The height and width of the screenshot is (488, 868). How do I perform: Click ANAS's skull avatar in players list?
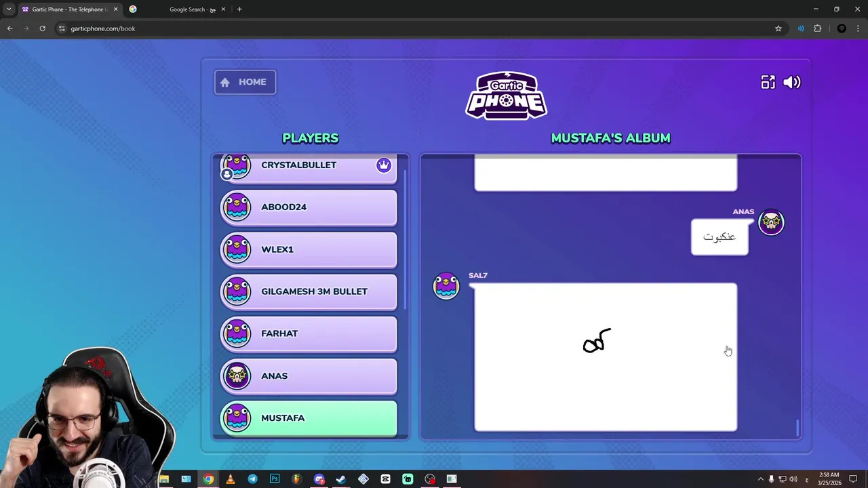click(x=237, y=375)
